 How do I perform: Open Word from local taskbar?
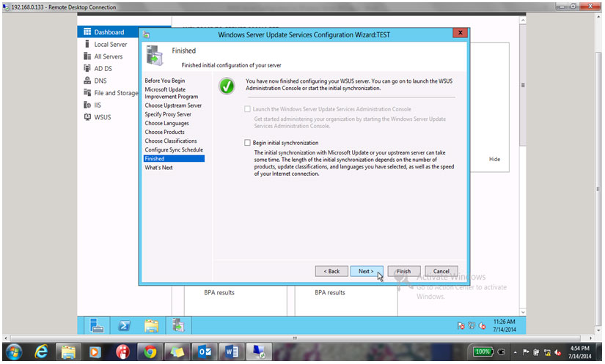click(x=232, y=352)
